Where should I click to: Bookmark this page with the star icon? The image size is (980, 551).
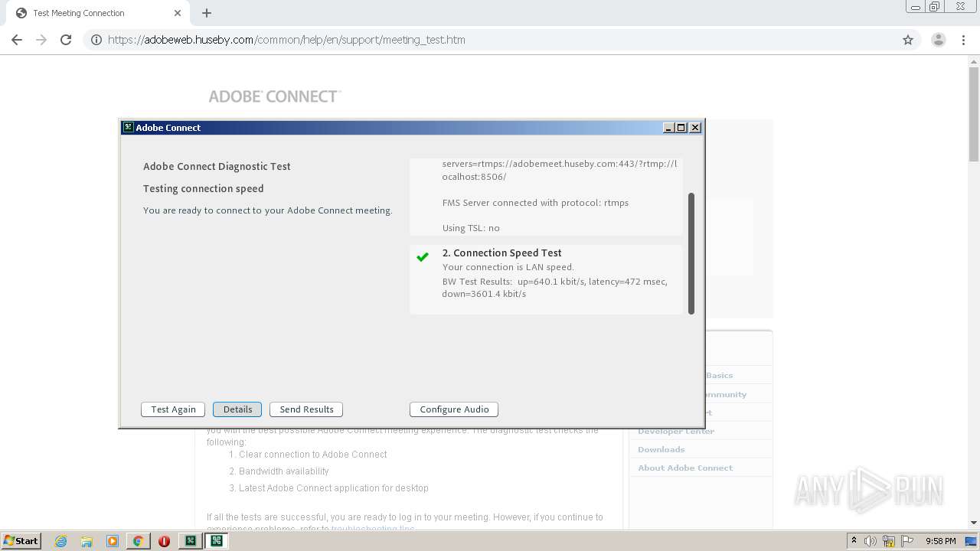pos(908,40)
